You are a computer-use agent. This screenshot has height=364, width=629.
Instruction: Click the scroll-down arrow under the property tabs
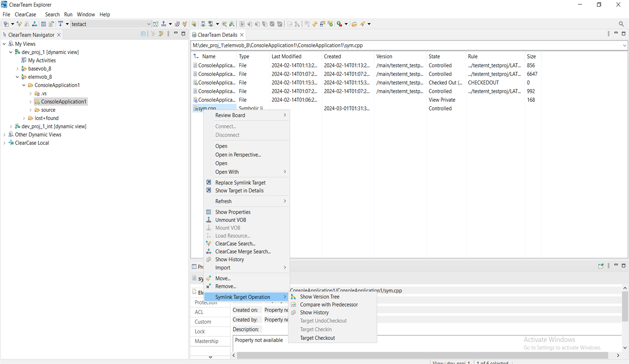click(210, 358)
